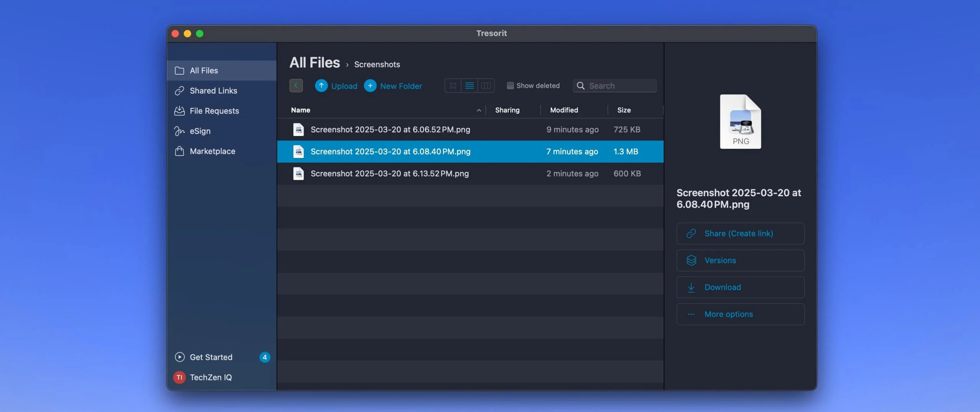Click the Upload icon
The width and height of the screenshot is (980, 412).
click(322, 85)
